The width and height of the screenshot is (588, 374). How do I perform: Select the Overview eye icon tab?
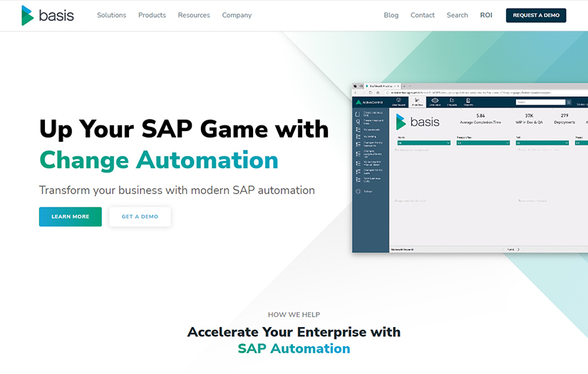[435, 102]
